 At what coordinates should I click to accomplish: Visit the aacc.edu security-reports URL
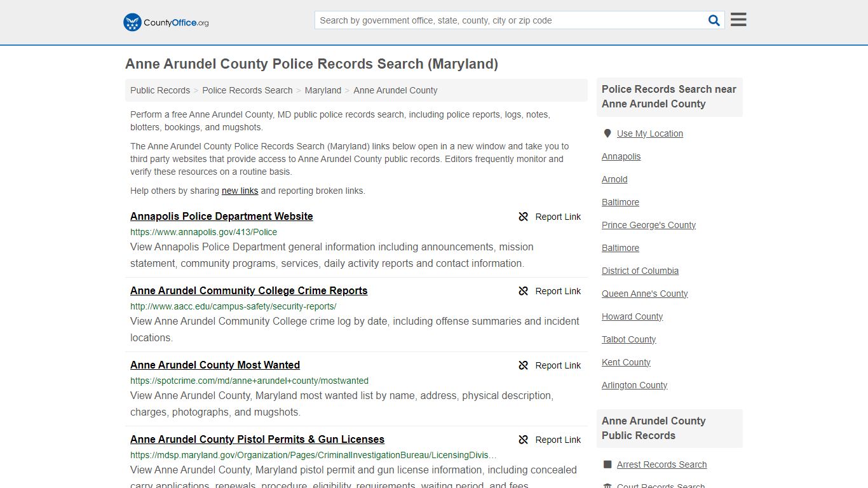coord(233,306)
